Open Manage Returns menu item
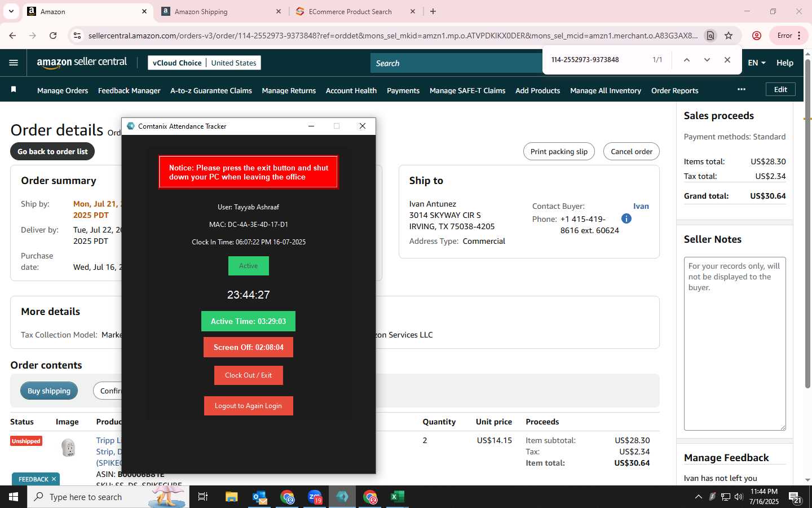 pyautogui.click(x=289, y=90)
